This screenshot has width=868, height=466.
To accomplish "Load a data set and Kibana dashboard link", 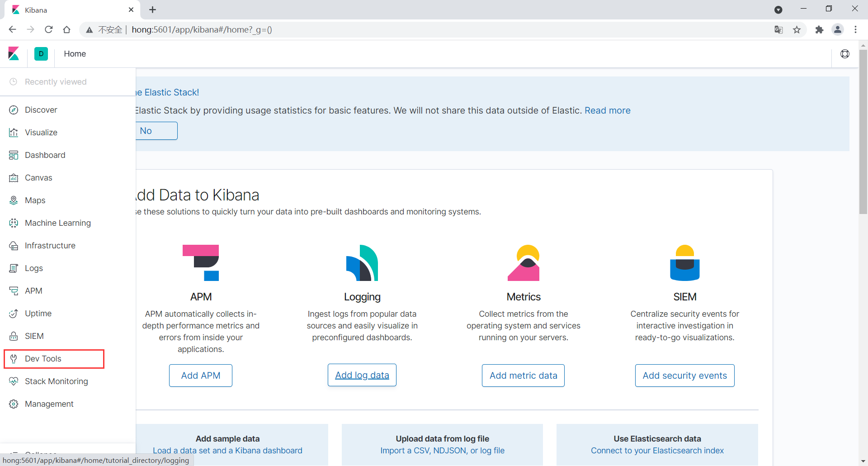I will point(227,451).
